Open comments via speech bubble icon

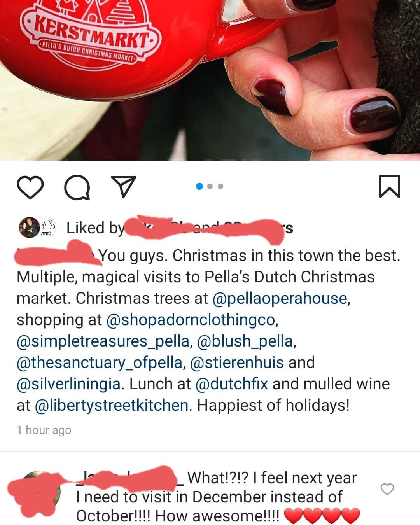point(77,187)
